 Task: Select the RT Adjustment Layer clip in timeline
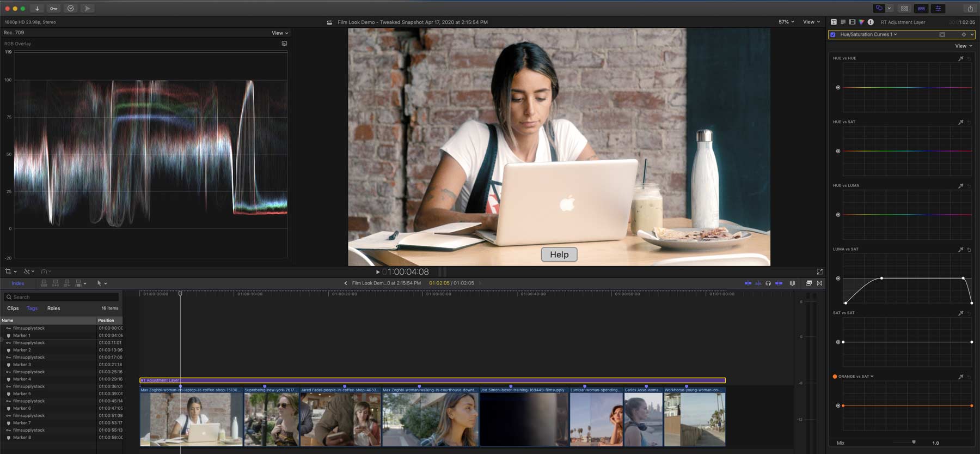[433, 380]
